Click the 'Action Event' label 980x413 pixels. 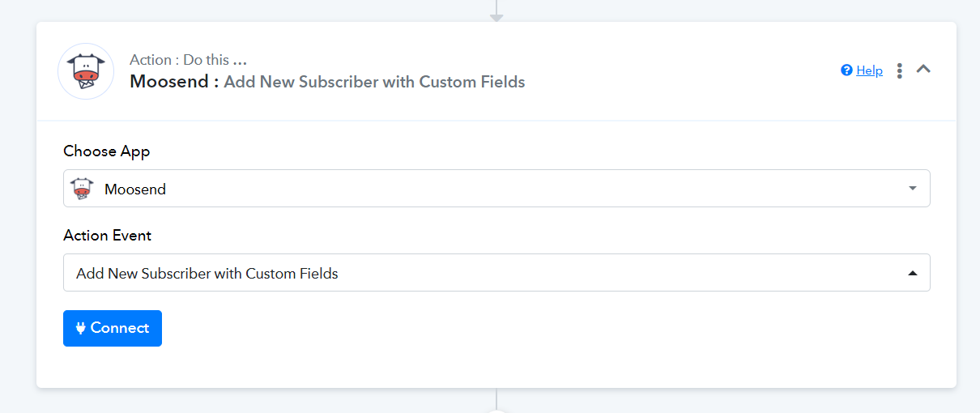(108, 236)
